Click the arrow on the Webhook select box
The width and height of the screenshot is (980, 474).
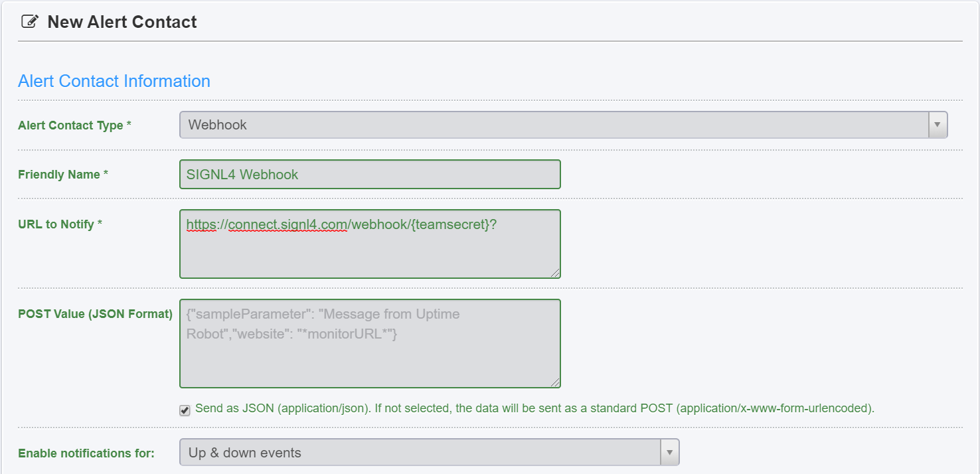click(x=938, y=125)
